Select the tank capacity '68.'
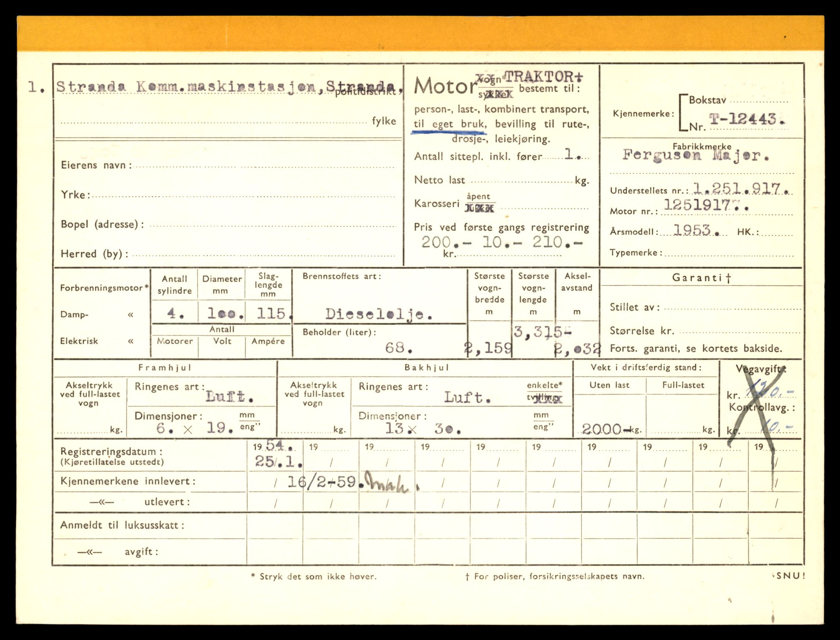Viewport: 840px width, 640px height. tap(399, 347)
